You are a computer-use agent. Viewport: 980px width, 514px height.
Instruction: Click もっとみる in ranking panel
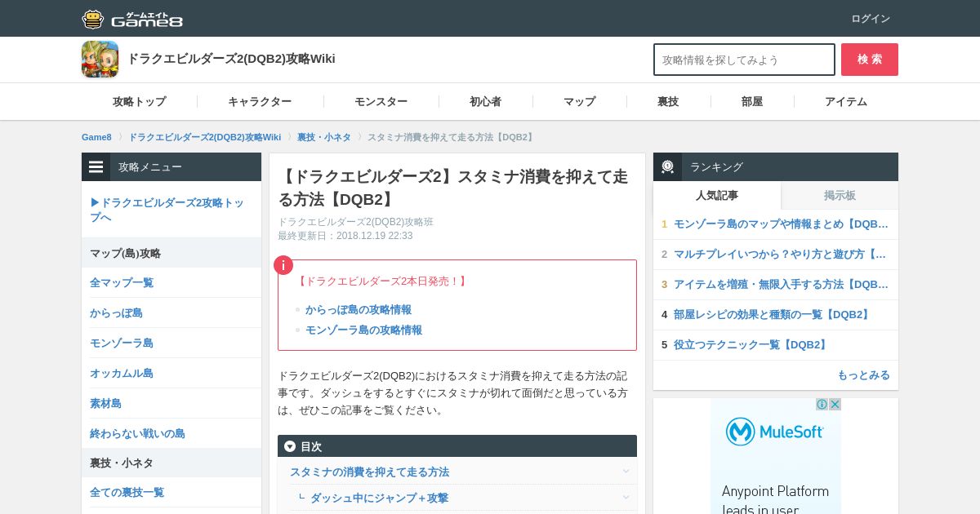coord(863,375)
